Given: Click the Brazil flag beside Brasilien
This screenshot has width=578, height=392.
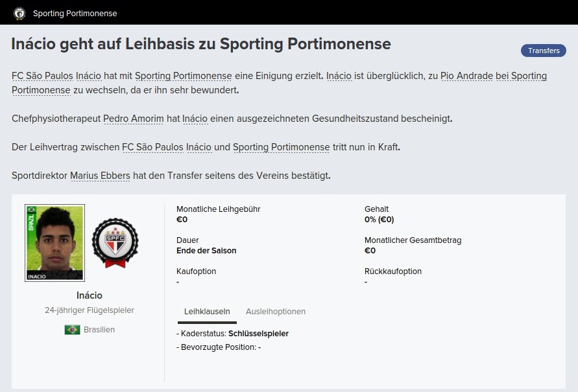Looking at the screenshot, I should [x=72, y=330].
